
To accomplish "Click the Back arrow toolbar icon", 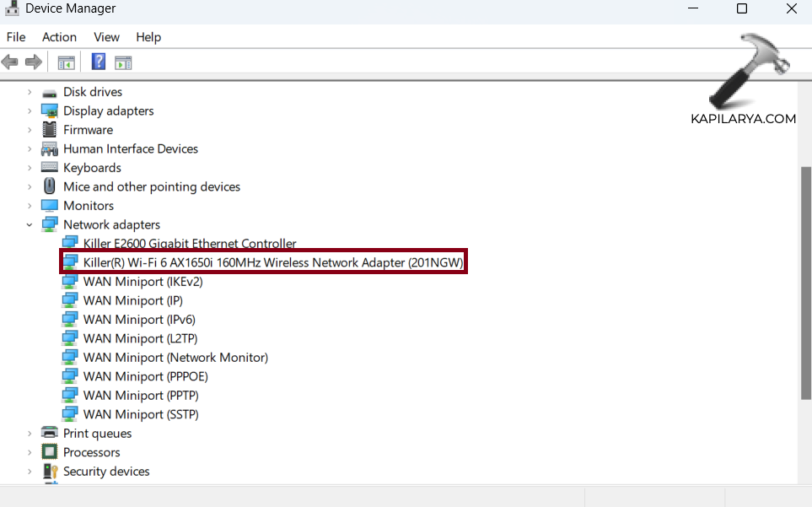I will click(x=10, y=62).
